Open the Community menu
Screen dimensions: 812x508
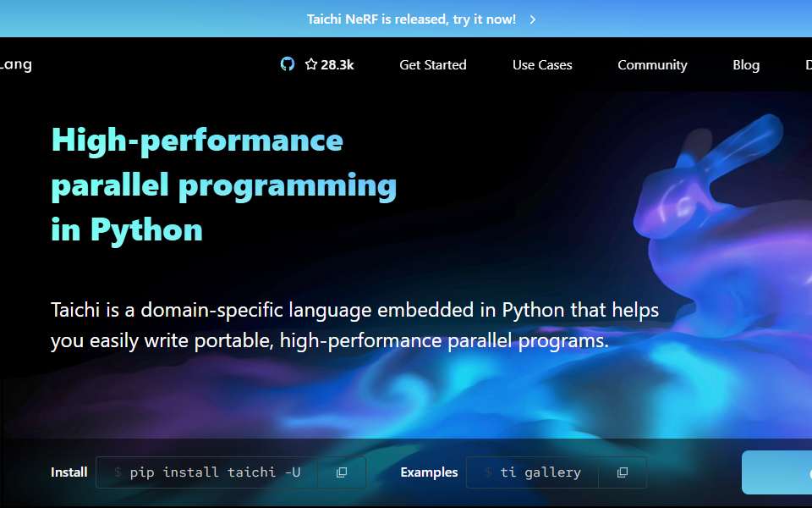652,65
